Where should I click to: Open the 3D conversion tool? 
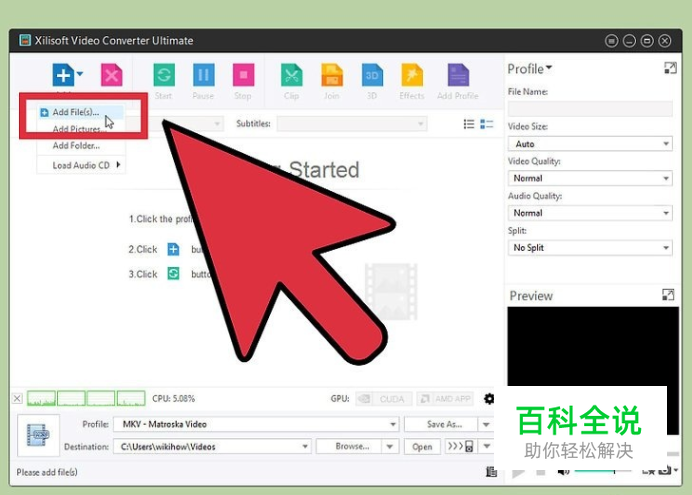(x=372, y=75)
